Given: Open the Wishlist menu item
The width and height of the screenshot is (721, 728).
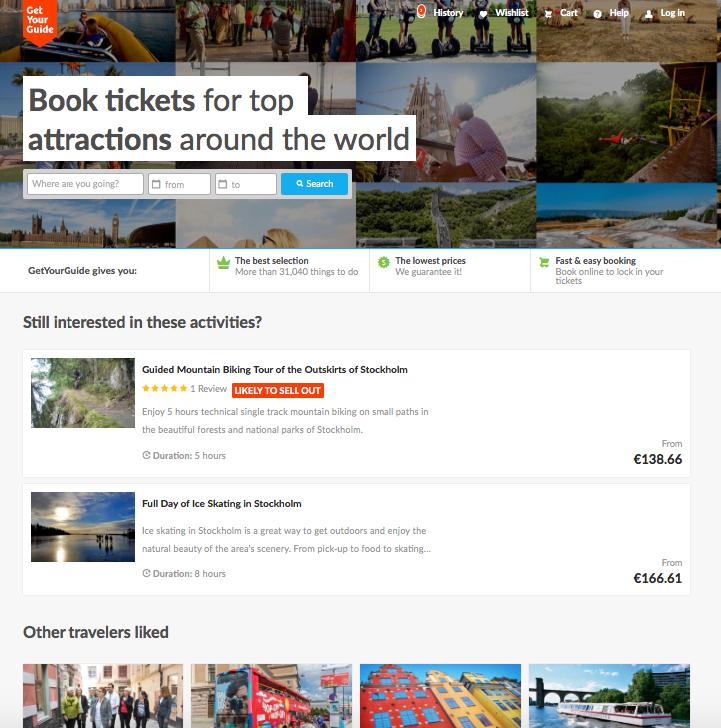Looking at the screenshot, I should click(512, 13).
